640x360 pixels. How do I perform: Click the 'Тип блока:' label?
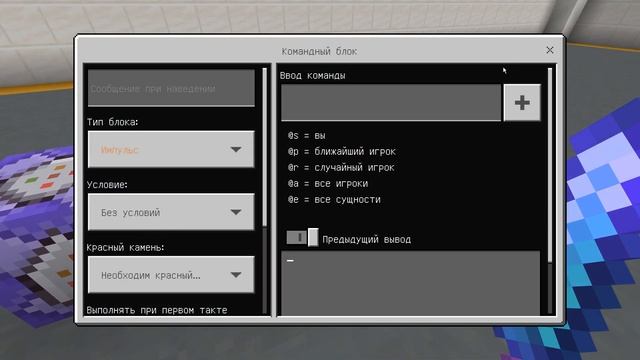(112, 122)
